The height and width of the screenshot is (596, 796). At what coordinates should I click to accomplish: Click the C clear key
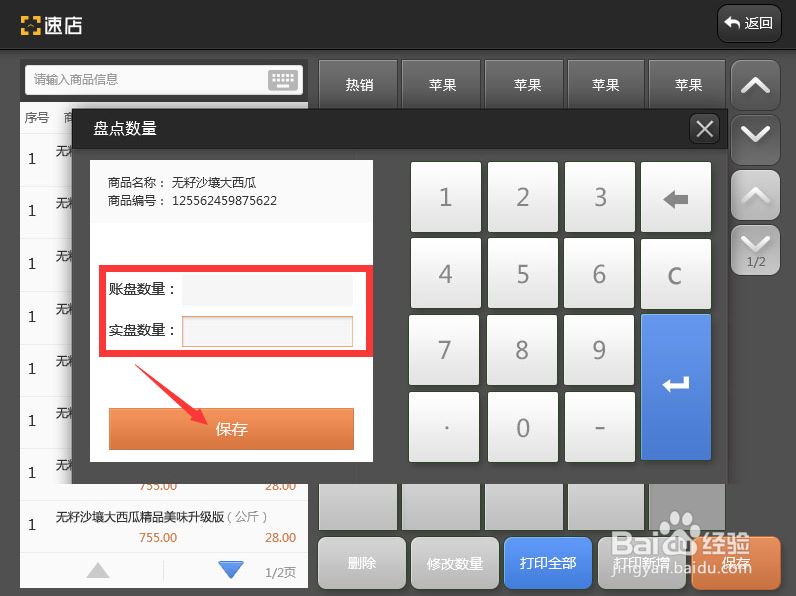(676, 274)
